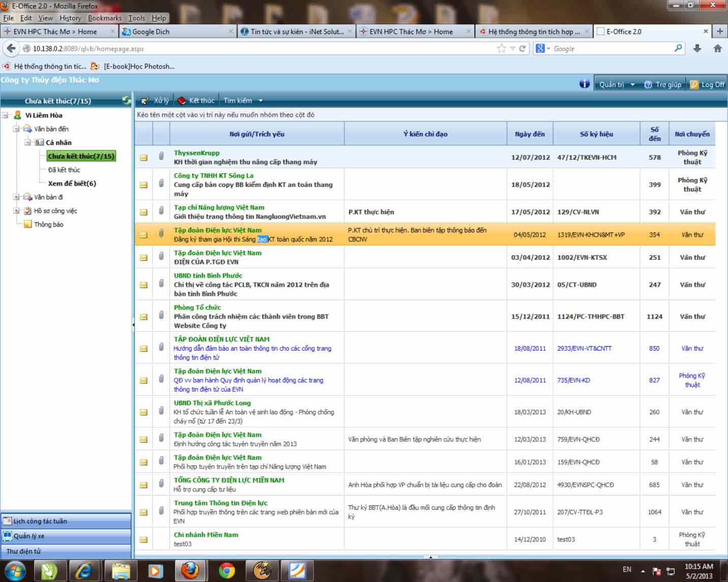
Task: Click the refresh icon beside Chưa kết thúc header
Action: click(x=126, y=100)
